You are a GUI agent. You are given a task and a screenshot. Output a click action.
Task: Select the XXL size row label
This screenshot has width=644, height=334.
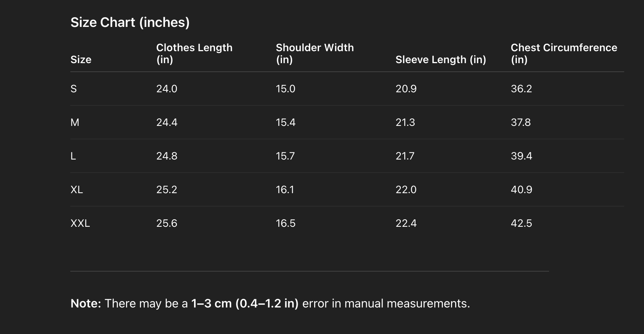(x=80, y=223)
